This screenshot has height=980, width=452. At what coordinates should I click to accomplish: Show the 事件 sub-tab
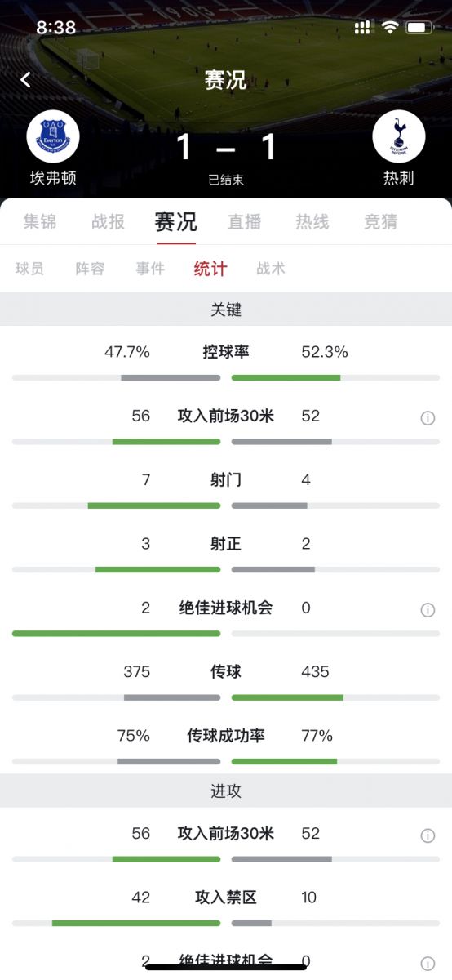(x=150, y=269)
